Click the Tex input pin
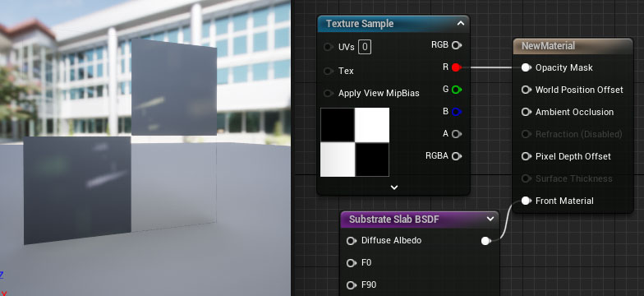Image resolution: width=644 pixels, height=296 pixels. point(329,71)
